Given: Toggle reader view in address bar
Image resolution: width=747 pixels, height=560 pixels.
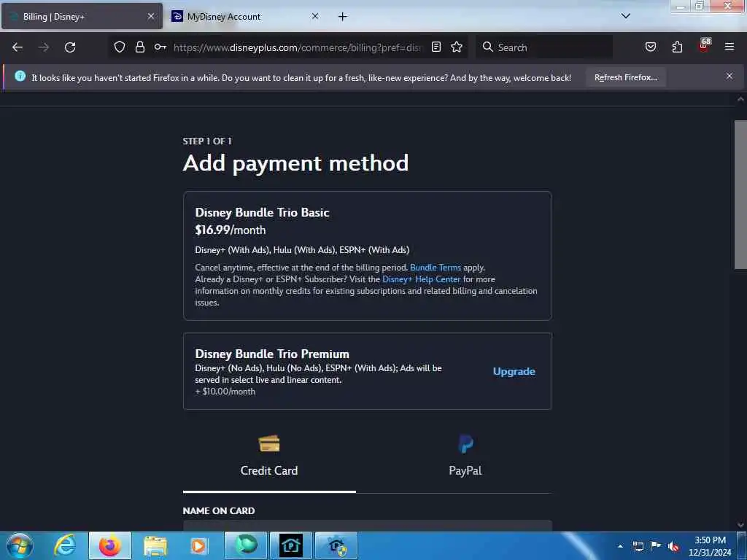Looking at the screenshot, I should point(436,47).
